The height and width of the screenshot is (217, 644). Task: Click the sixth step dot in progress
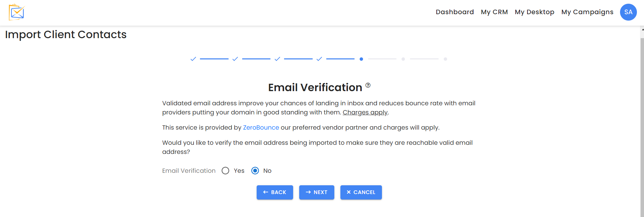point(403,59)
